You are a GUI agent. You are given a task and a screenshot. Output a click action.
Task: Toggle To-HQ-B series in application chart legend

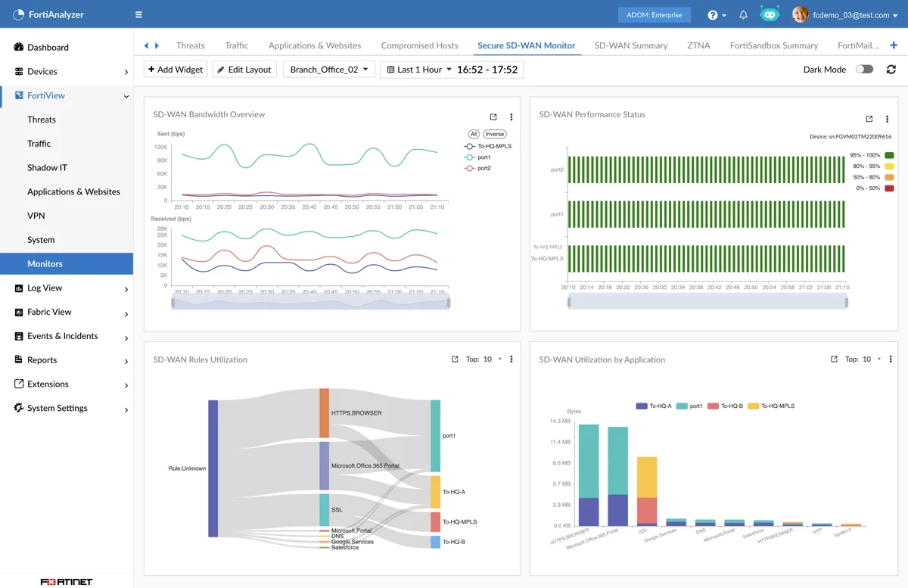[x=724, y=406]
